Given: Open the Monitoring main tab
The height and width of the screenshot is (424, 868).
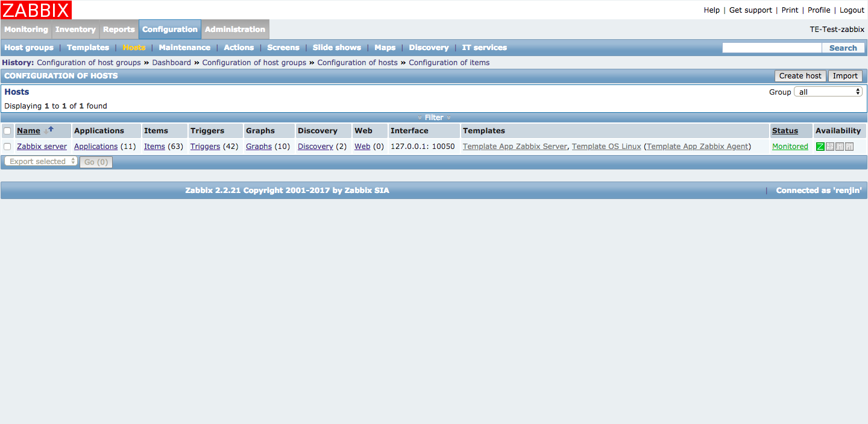Looking at the screenshot, I should pos(26,30).
